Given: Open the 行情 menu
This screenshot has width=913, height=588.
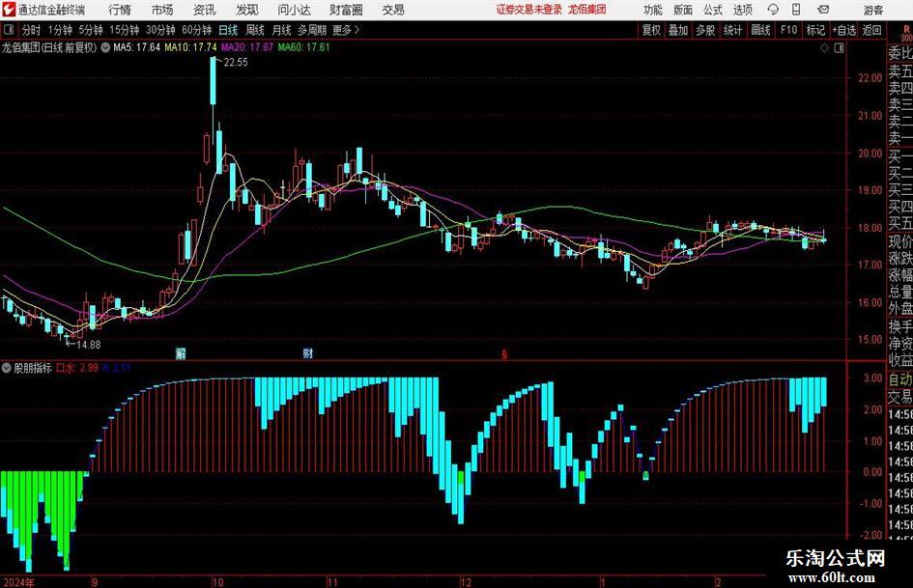Looking at the screenshot, I should [120, 10].
